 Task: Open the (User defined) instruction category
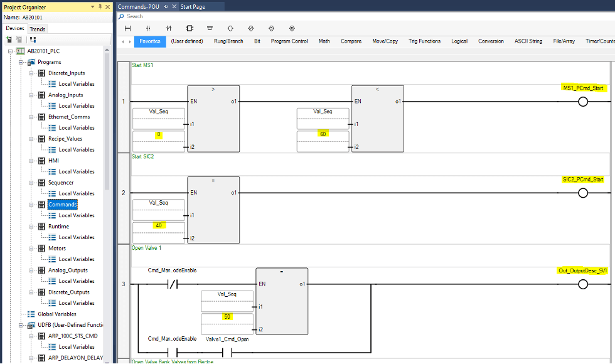click(187, 41)
